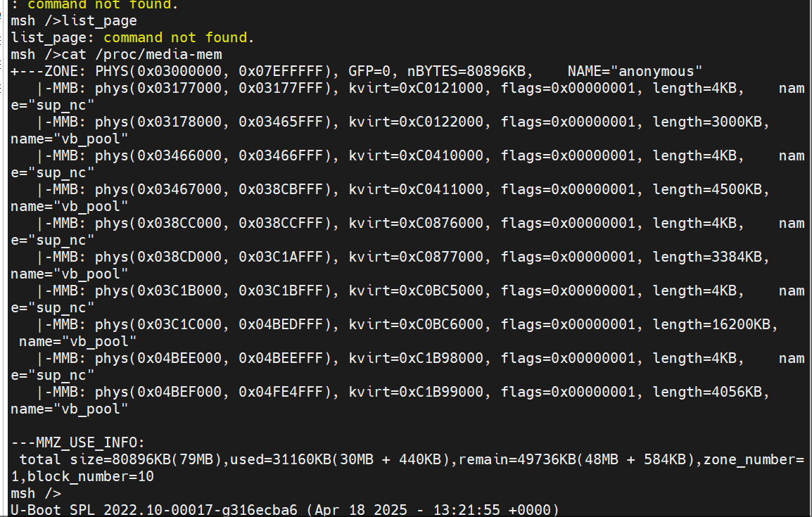
Task: Click the list_page command not found message
Action: pos(132,38)
